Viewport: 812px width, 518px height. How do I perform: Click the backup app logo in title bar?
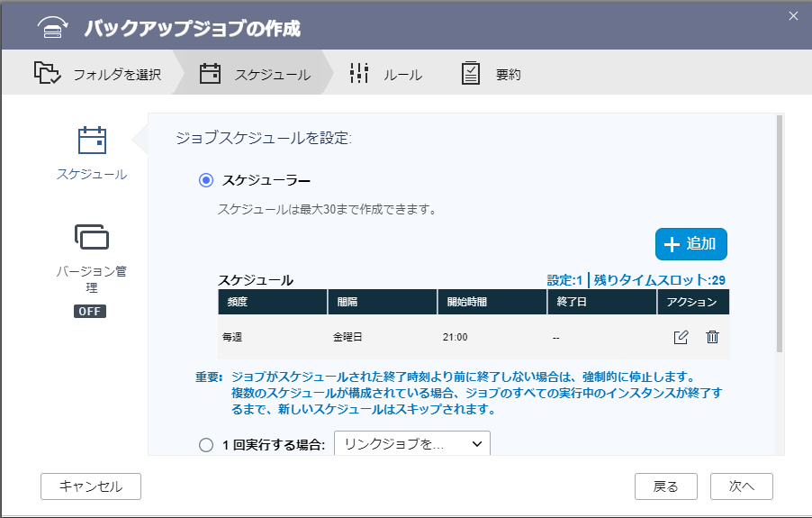(53, 28)
